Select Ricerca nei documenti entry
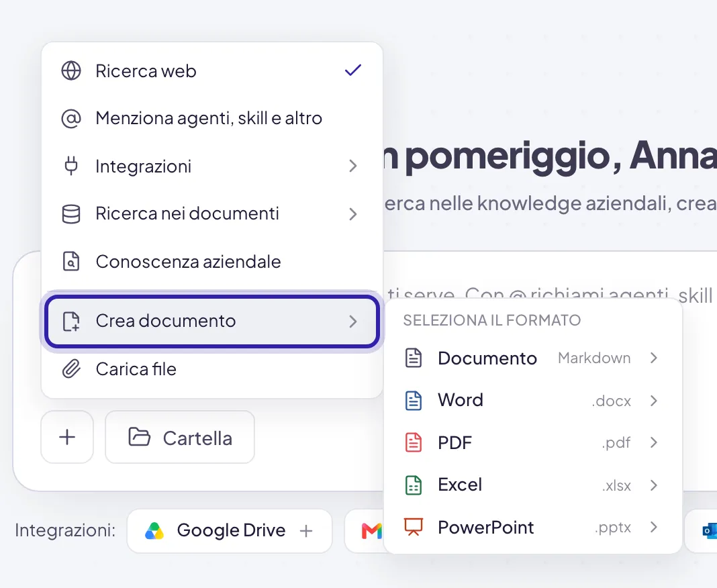Screen dimensions: 717x588 211,213
